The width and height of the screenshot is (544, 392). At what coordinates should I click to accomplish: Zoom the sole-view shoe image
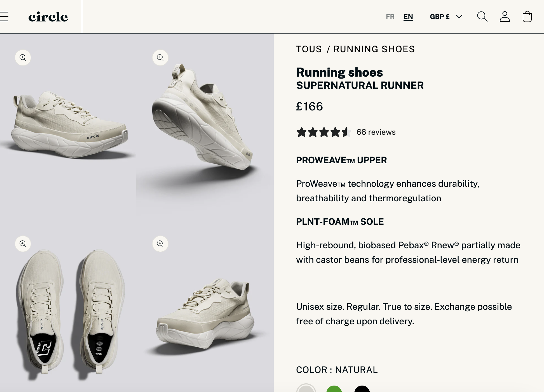tap(160, 58)
